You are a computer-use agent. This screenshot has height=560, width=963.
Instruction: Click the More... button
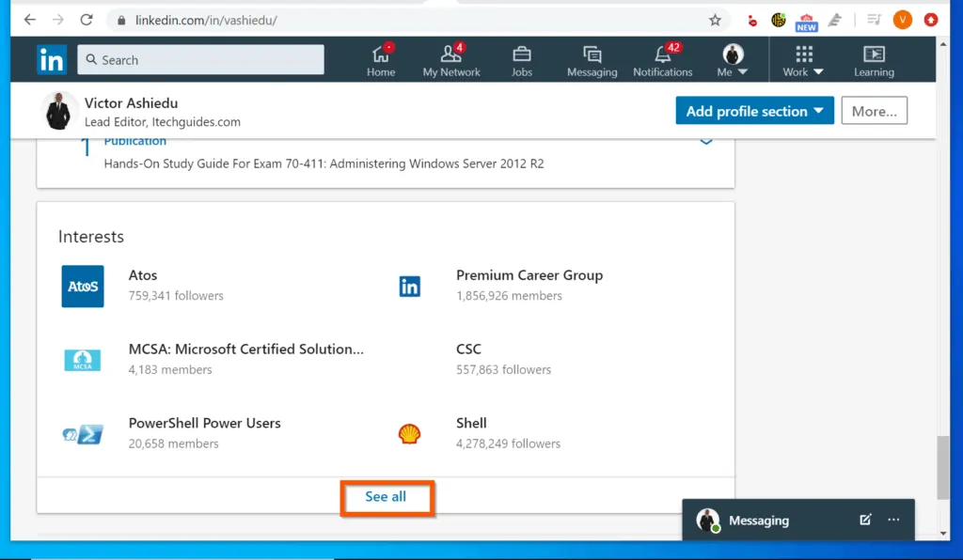(x=874, y=111)
